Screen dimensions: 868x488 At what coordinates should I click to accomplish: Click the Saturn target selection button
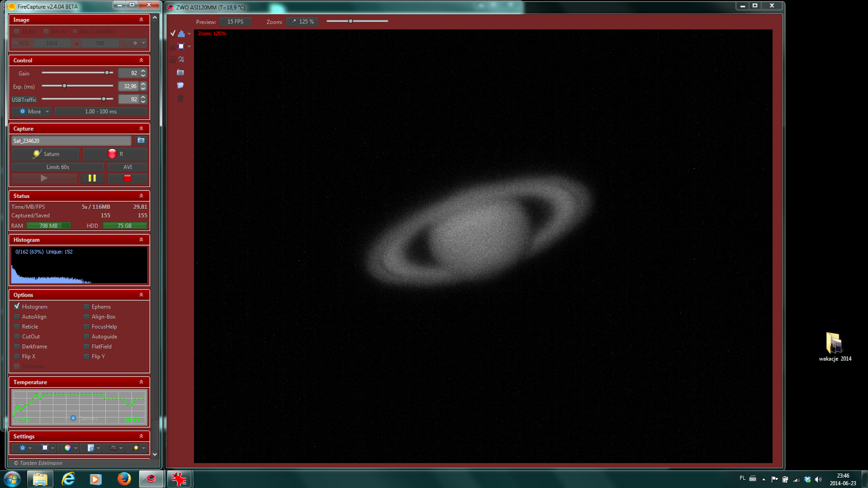pyautogui.click(x=45, y=153)
